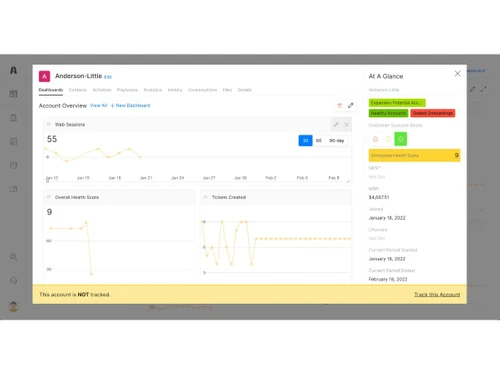Open the Files tab
The image size is (500, 375).
pos(227,90)
